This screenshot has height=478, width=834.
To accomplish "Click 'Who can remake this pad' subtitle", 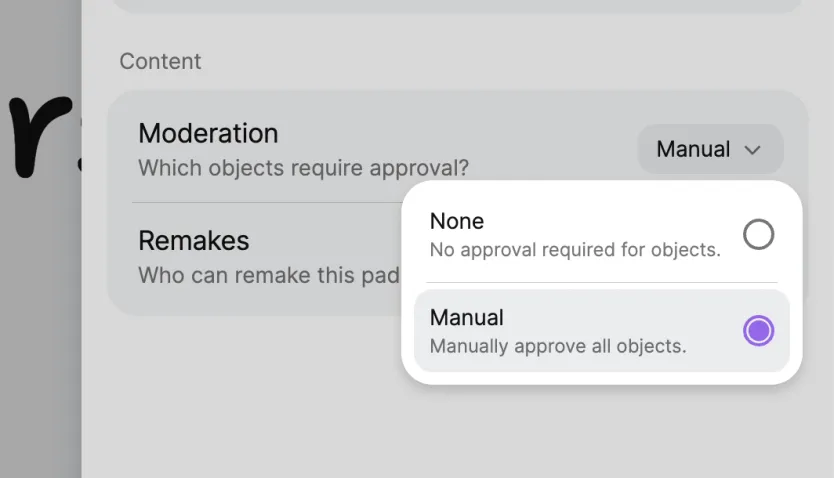I will click(x=268, y=274).
